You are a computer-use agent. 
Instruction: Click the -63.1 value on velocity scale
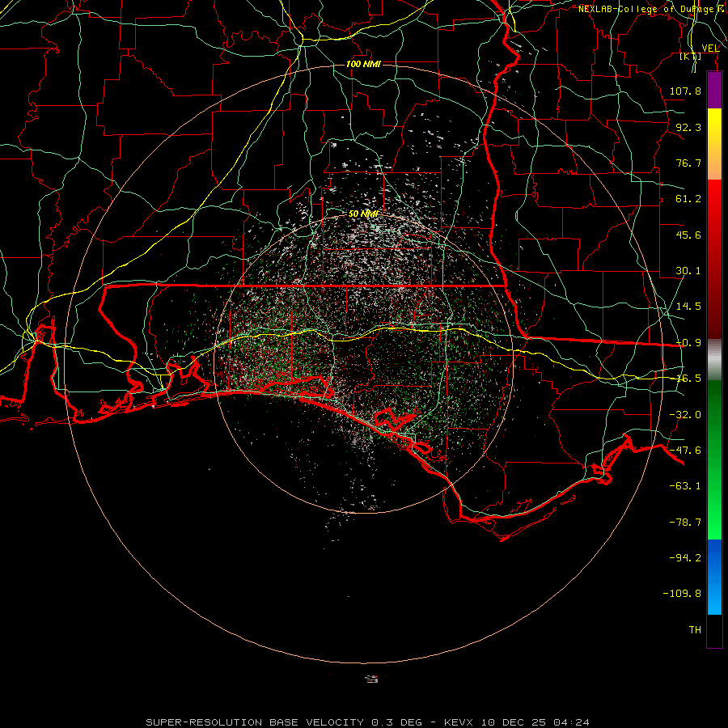point(685,486)
